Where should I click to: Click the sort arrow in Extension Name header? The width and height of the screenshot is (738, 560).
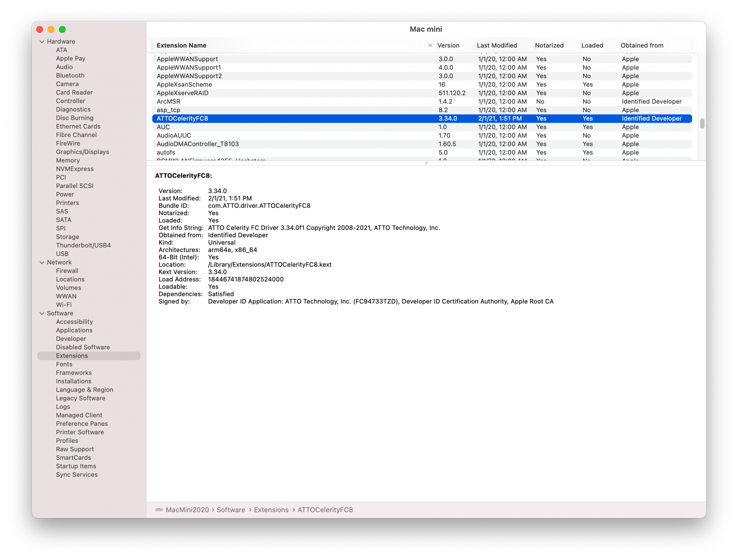click(430, 45)
